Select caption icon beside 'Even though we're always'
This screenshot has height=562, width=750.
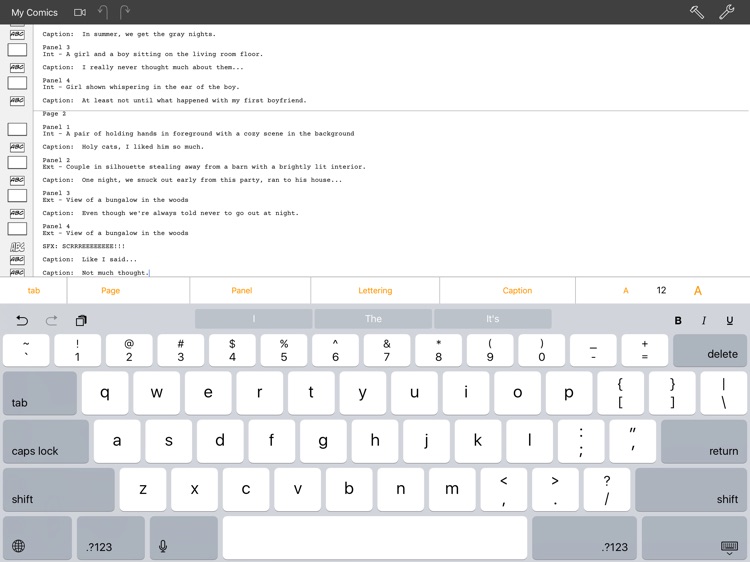pyautogui.click(x=17, y=213)
